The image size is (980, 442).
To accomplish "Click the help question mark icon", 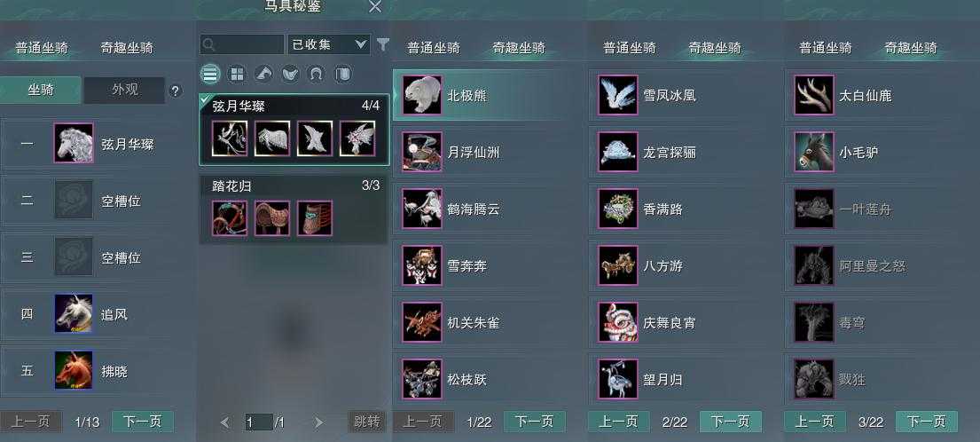I will point(176,91).
